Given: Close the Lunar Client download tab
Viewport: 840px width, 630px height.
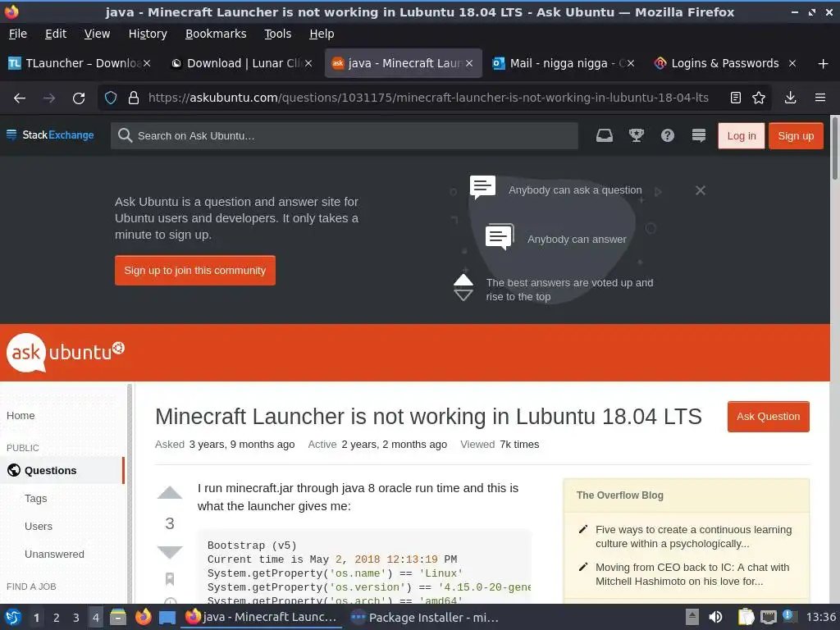Looking at the screenshot, I should tap(308, 63).
